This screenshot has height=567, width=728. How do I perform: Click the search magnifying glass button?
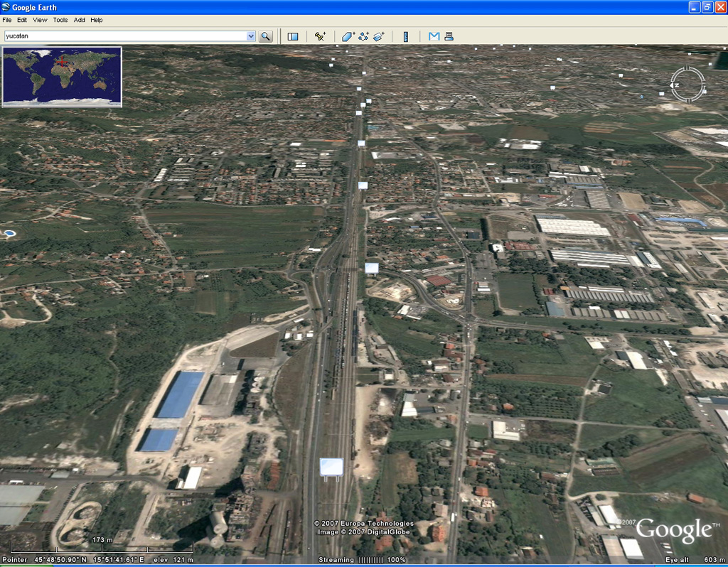click(266, 36)
